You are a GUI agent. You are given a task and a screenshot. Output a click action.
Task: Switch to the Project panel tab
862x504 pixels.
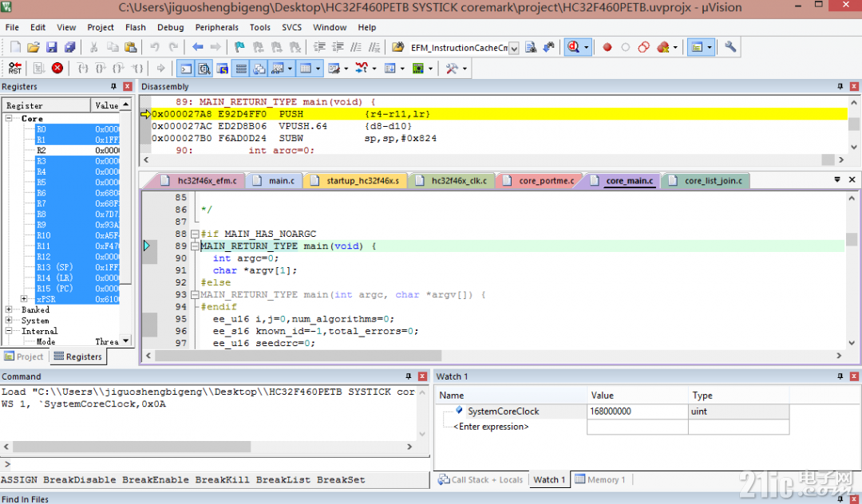(x=24, y=356)
